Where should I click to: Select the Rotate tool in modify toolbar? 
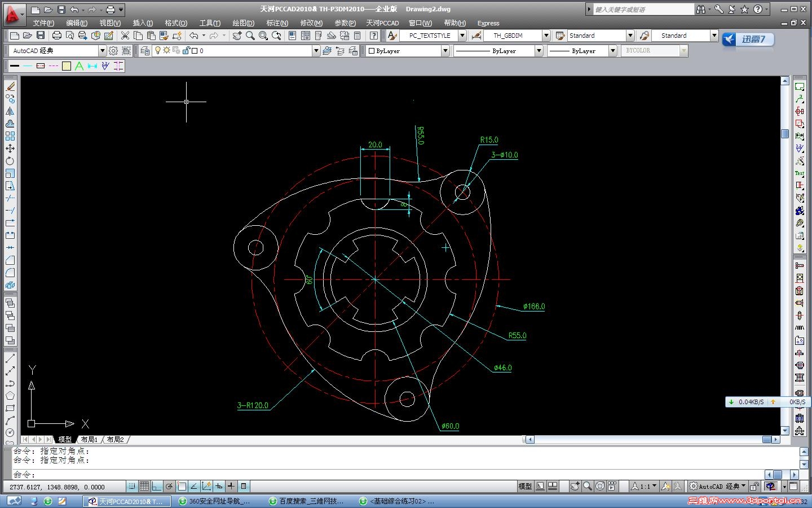pos(10,161)
